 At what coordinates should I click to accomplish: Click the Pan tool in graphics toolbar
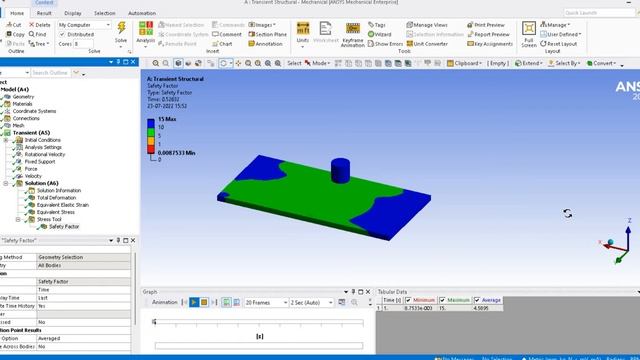238,63
